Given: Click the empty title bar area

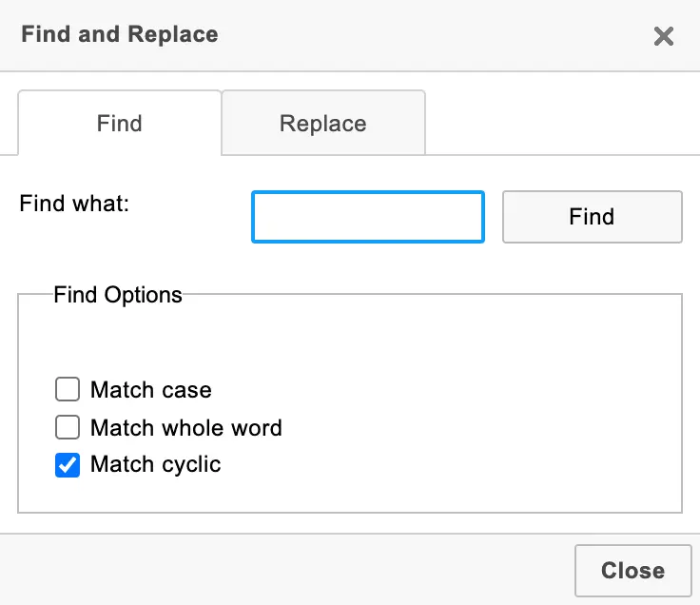Looking at the screenshot, I should tap(428, 36).
